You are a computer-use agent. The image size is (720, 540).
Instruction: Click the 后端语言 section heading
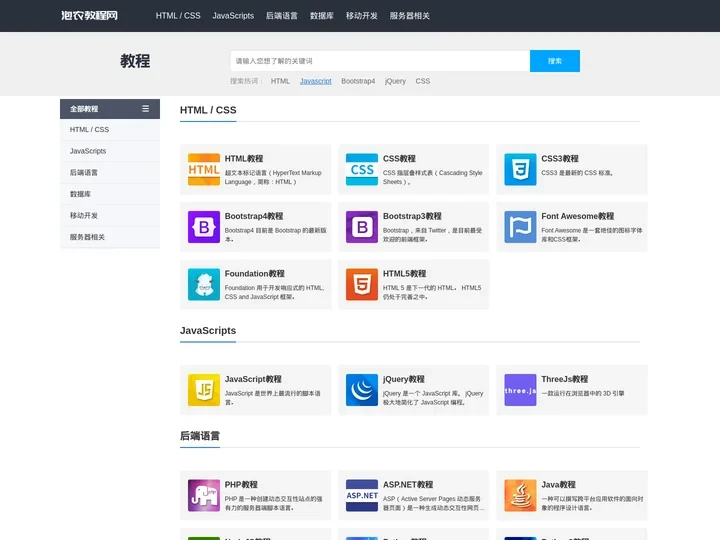(x=200, y=436)
